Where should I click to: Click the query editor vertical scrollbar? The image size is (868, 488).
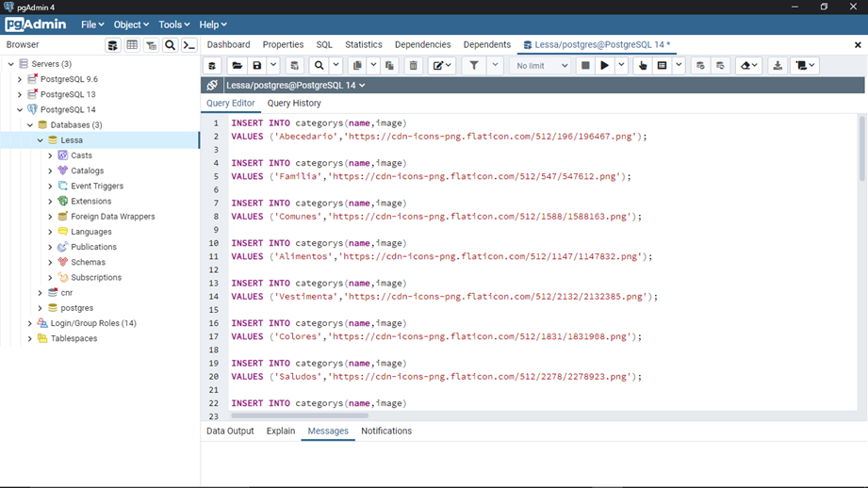pos(862,148)
